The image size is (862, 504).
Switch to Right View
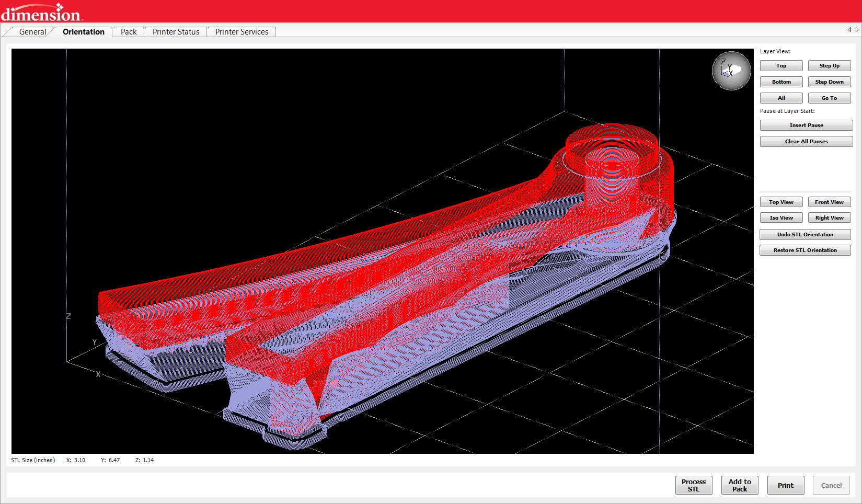pyautogui.click(x=830, y=218)
